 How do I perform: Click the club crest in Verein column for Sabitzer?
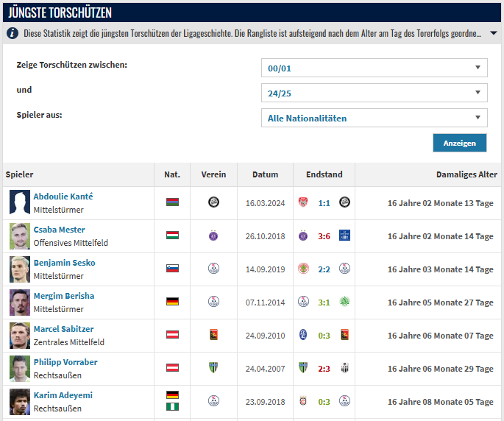click(x=213, y=335)
